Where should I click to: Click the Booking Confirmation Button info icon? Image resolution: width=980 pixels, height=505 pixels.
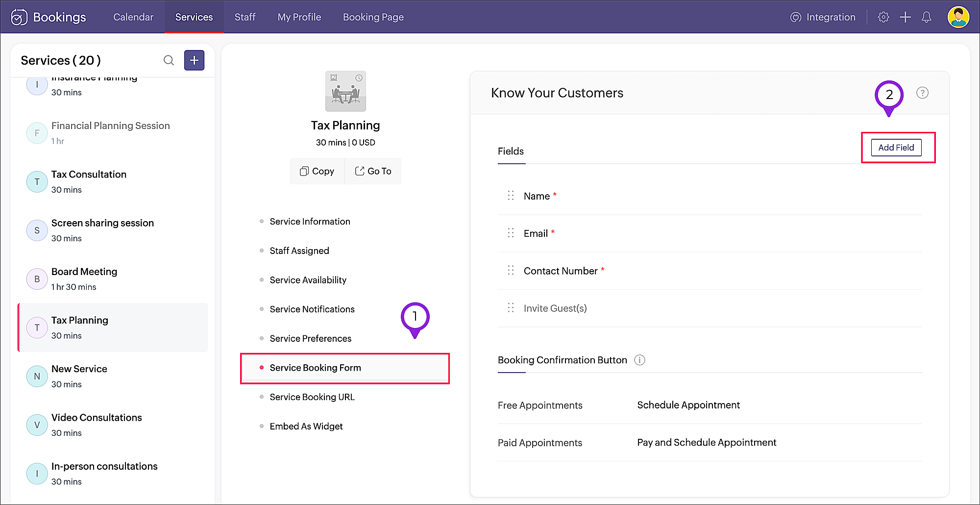tap(639, 360)
